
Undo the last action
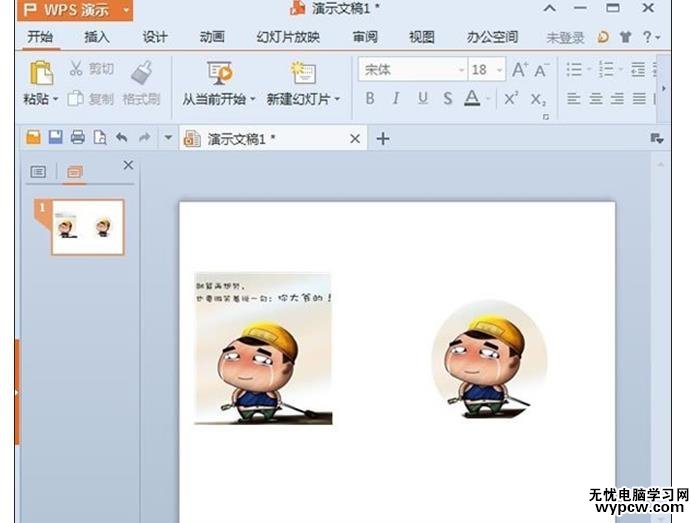tap(121, 137)
